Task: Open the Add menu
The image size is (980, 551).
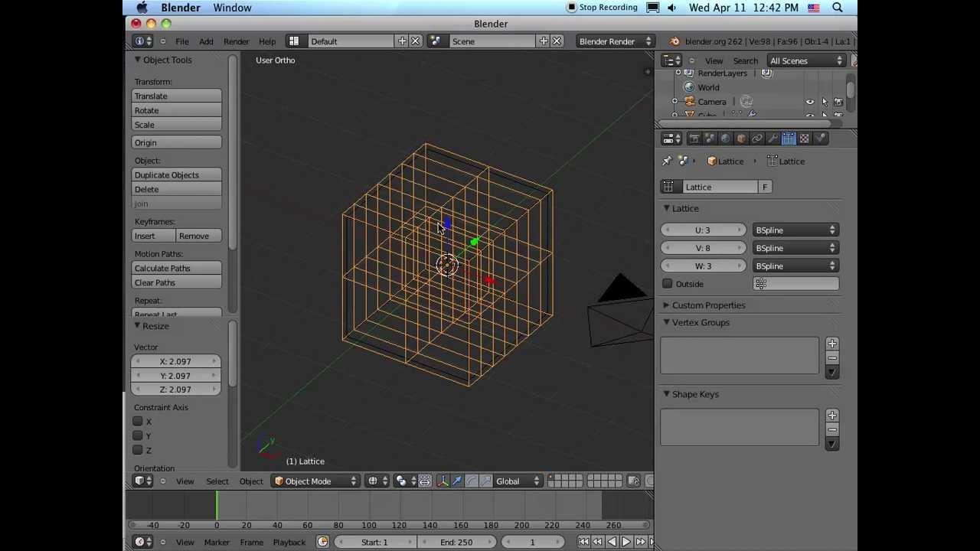Action: pyautogui.click(x=206, y=41)
